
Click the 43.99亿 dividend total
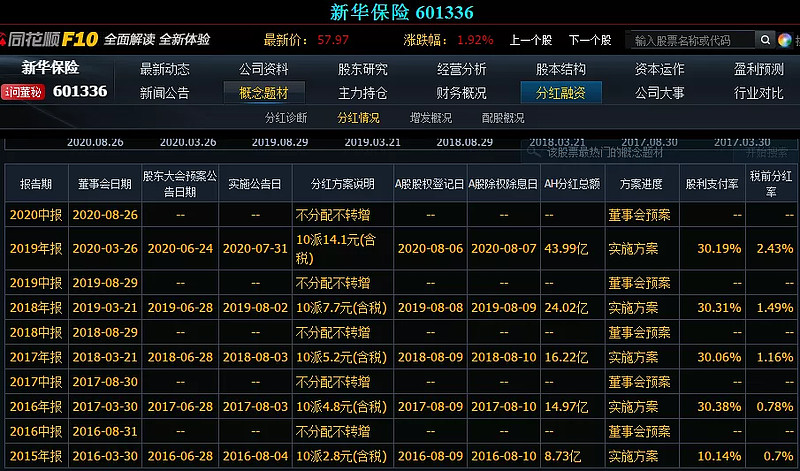(566, 249)
